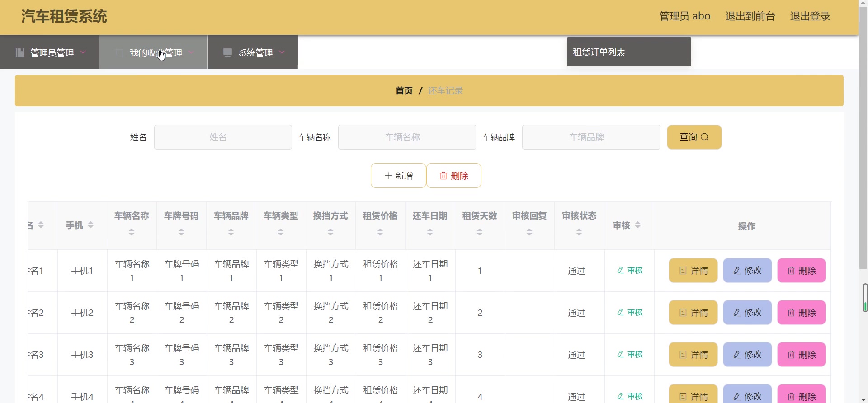Sort by 还车日期 column arrows

coord(430,232)
